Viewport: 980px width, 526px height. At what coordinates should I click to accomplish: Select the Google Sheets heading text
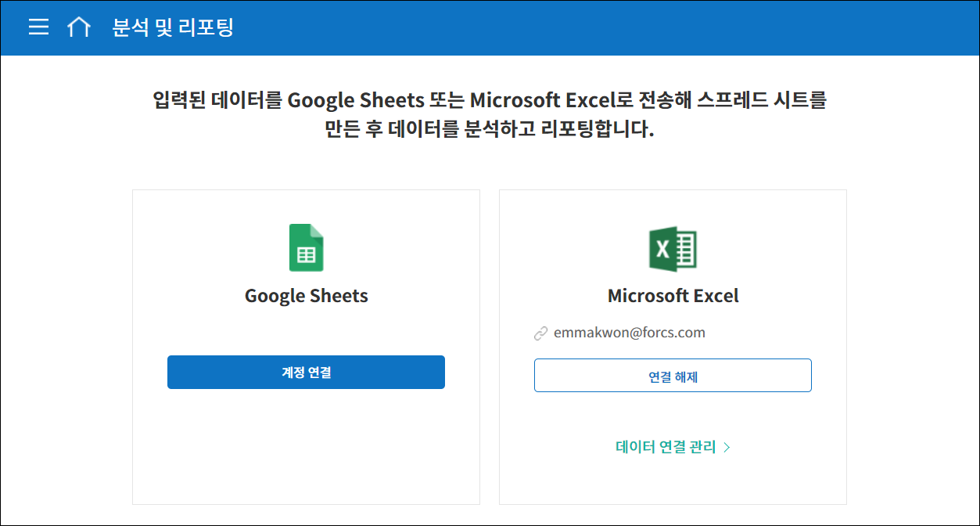click(x=306, y=296)
